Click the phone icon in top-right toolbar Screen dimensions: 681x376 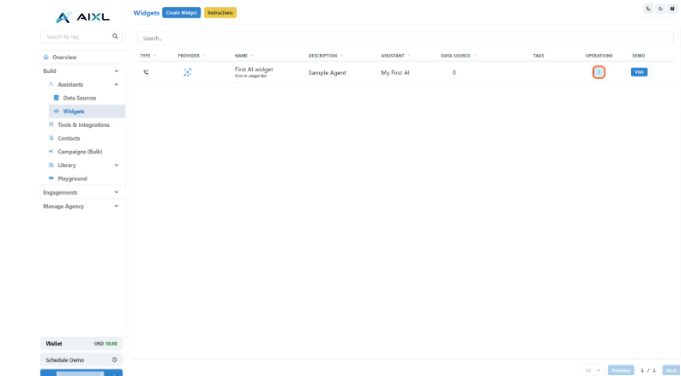click(x=648, y=9)
